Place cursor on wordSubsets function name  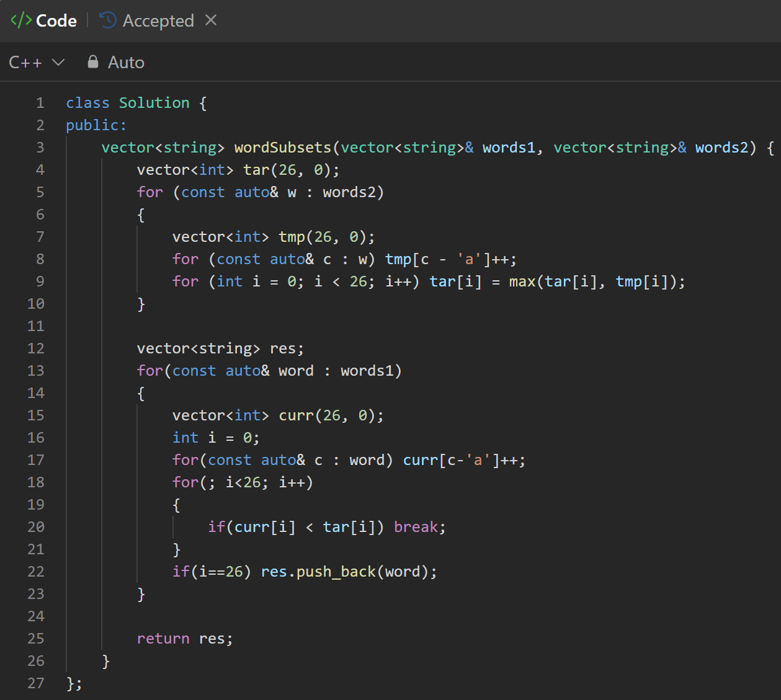[283, 148]
